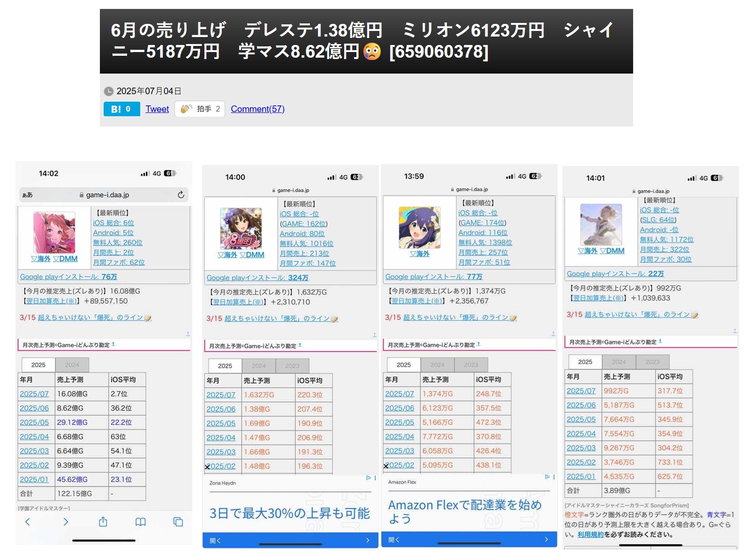The height and width of the screenshot is (560, 748).
Task: Open the 月間売上: 322位 link
Action: pos(665,249)
